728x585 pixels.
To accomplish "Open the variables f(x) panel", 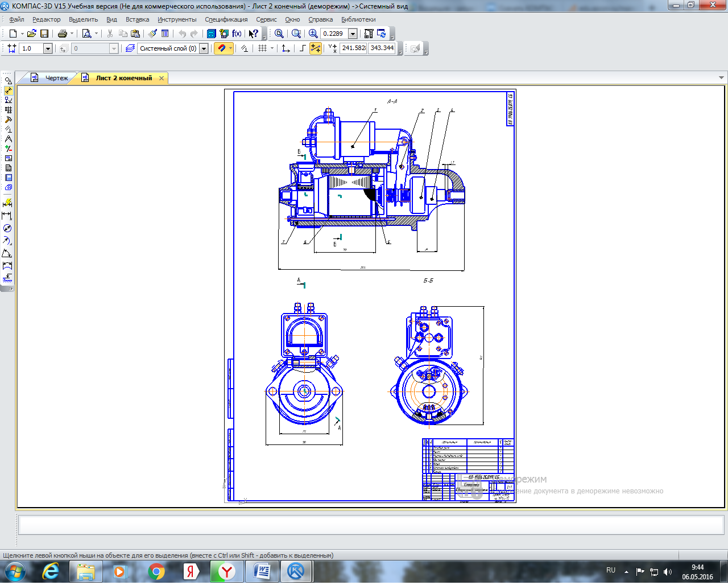I will click(x=237, y=34).
